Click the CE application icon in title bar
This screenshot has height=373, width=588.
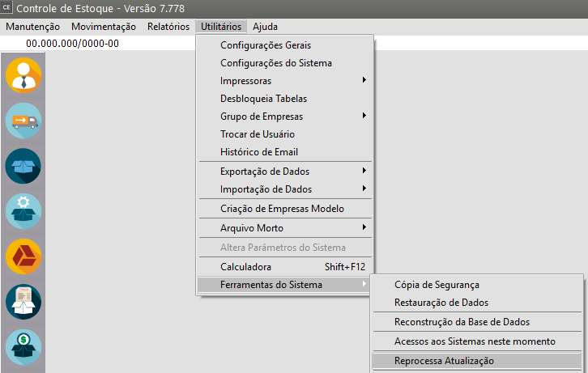[x=8, y=9]
